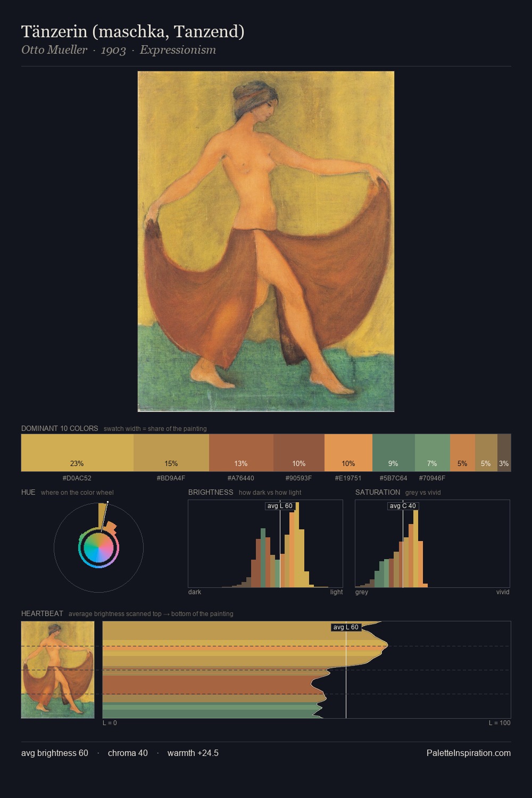The image size is (532, 798).
Task: Click hex code #5B7C64
Action: tap(393, 478)
